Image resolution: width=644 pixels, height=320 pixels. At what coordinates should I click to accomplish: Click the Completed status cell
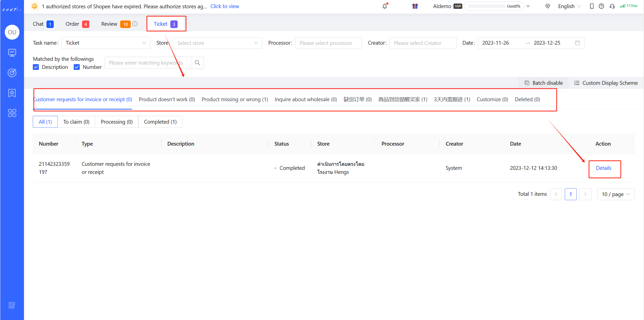289,168
